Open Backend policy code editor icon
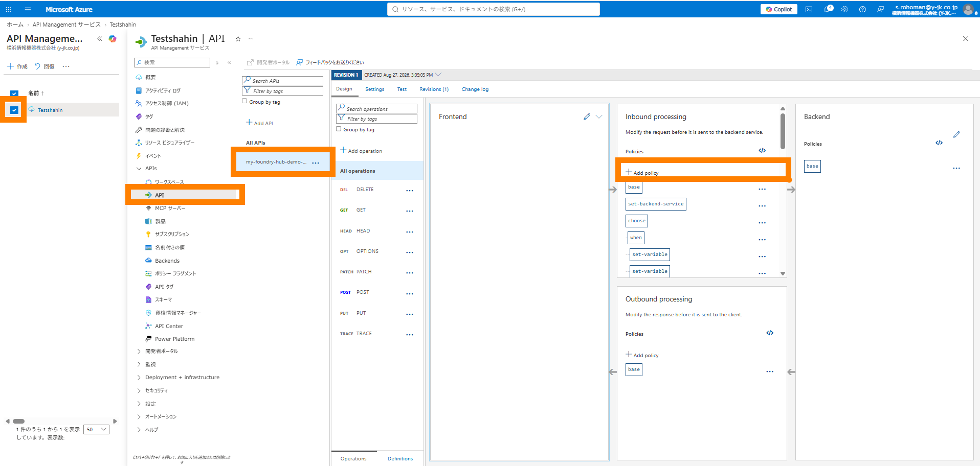 pyautogui.click(x=939, y=143)
